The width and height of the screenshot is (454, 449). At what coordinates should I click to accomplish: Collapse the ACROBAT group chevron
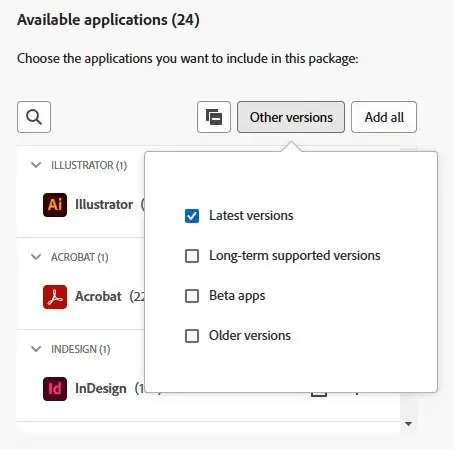[36, 257]
